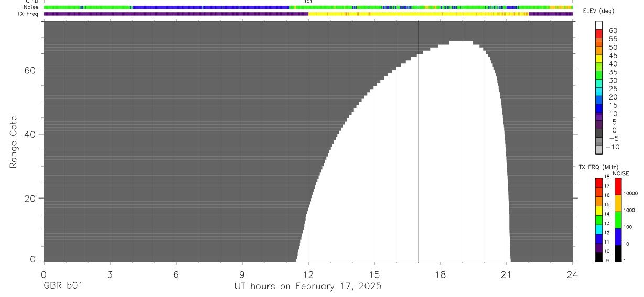Click the '10000' label on NOISE scale
Screen dimensions: 644x297
pos(630,193)
